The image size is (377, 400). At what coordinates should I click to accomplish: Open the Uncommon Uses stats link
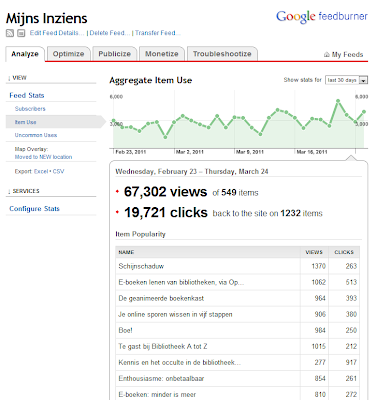36,135
